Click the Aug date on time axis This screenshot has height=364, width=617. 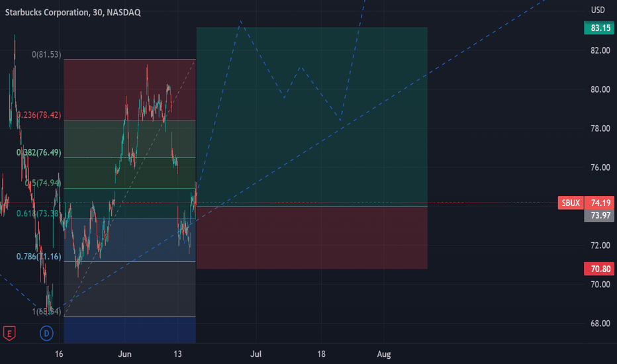click(x=384, y=354)
